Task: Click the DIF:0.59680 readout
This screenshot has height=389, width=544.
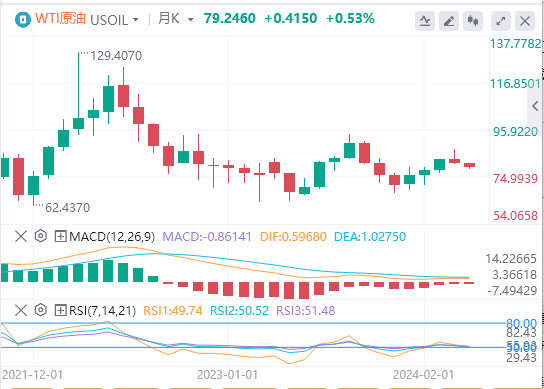Action: click(x=293, y=237)
